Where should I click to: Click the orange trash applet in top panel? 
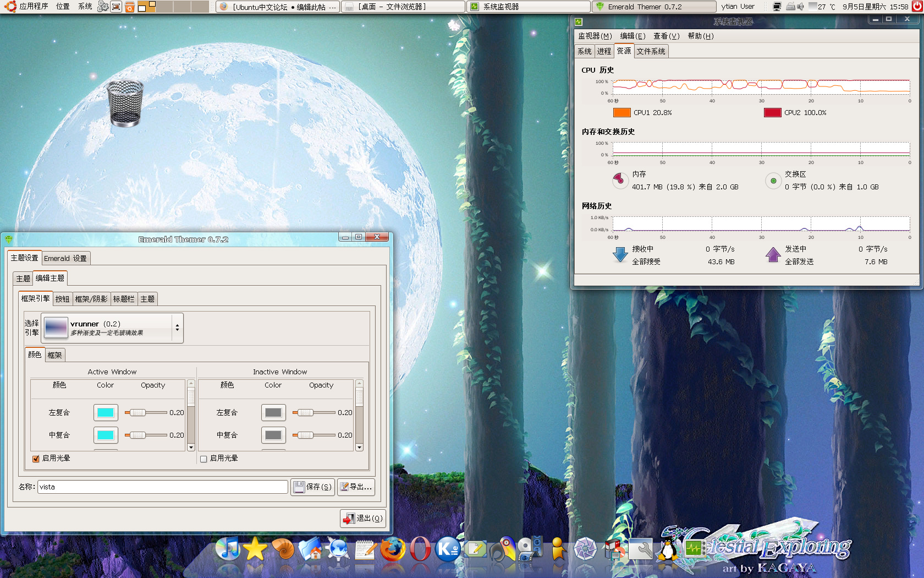[x=129, y=7]
